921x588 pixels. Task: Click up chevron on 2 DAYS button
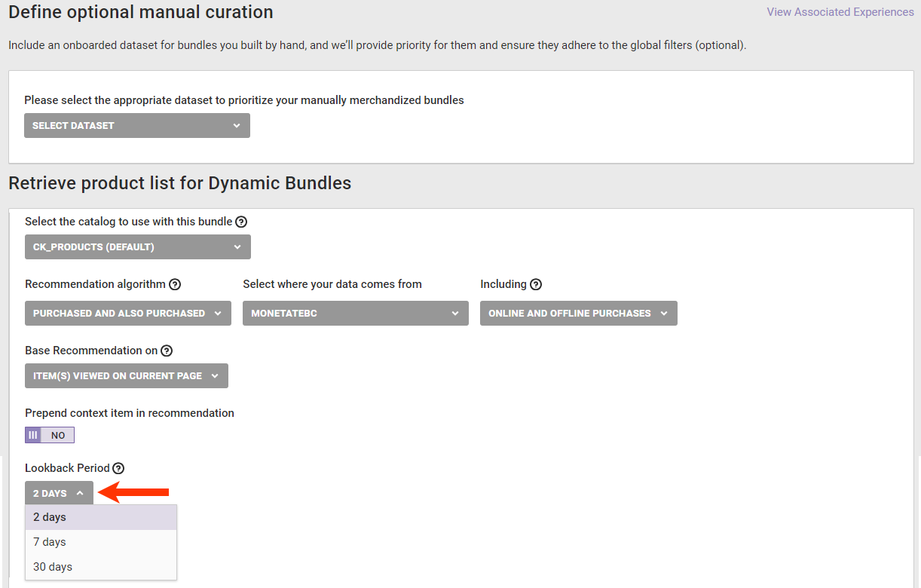[80, 493]
